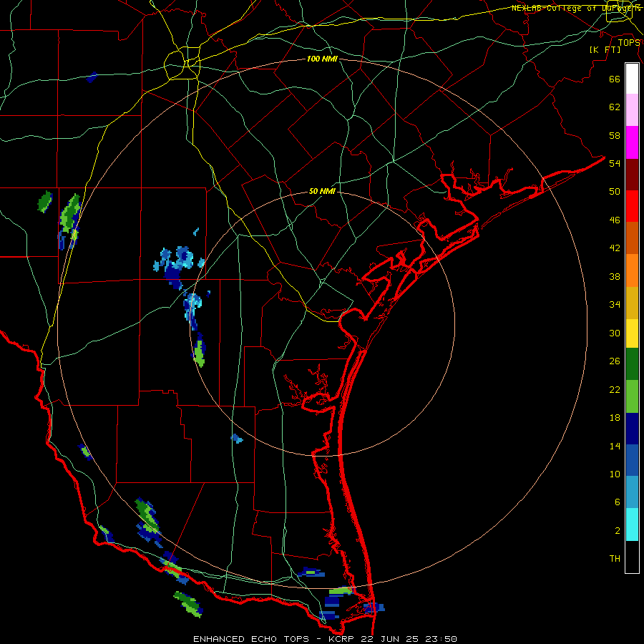Click the light pink swatch in the tops scale

(632, 109)
